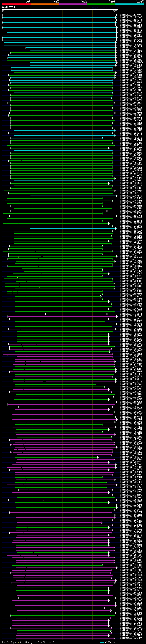Open hit UniRef100_C3PKG7
The height and width of the screenshot is (644, 146).
(131, 347)
